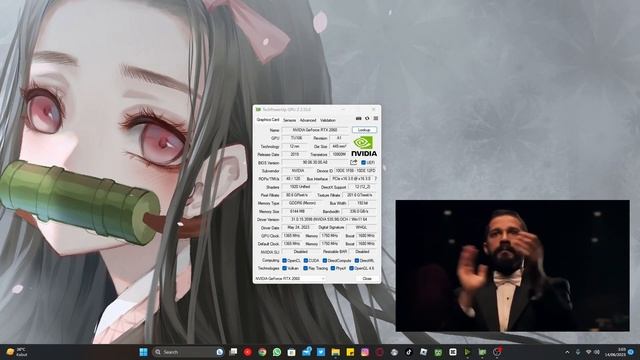Viewport: 640px width, 360px height.
Task: Open TikTok from the taskbar
Action: click(x=409, y=352)
